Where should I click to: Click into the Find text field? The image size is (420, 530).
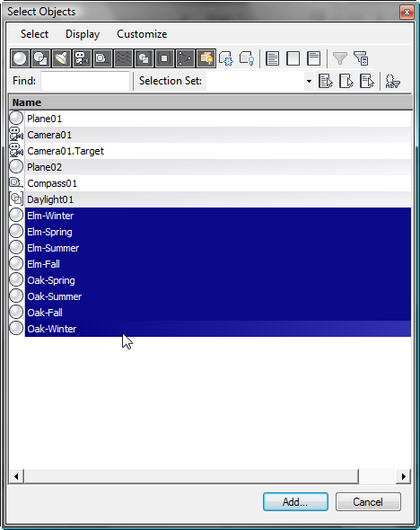[x=85, y=81]
